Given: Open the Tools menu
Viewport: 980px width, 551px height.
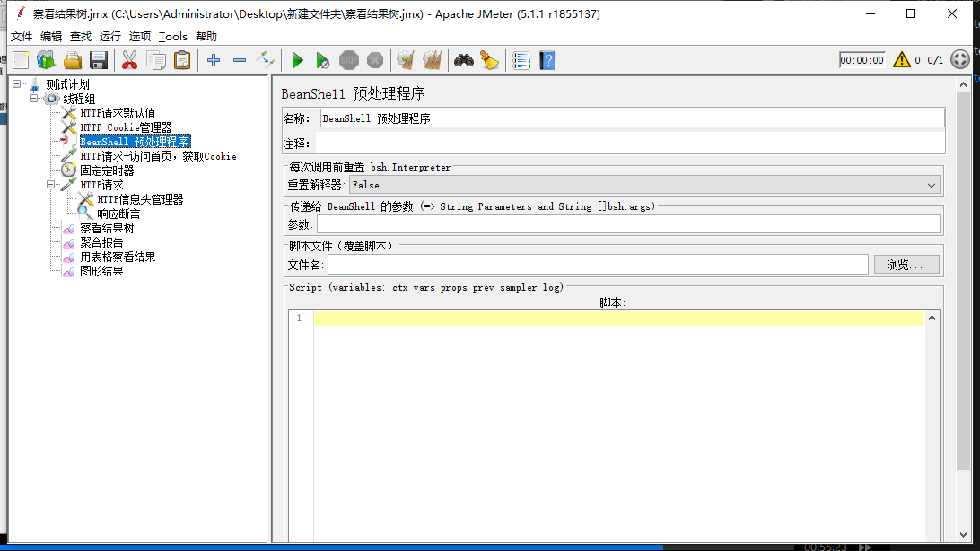Looking at the screenshot, I should (x=172, y=36).
